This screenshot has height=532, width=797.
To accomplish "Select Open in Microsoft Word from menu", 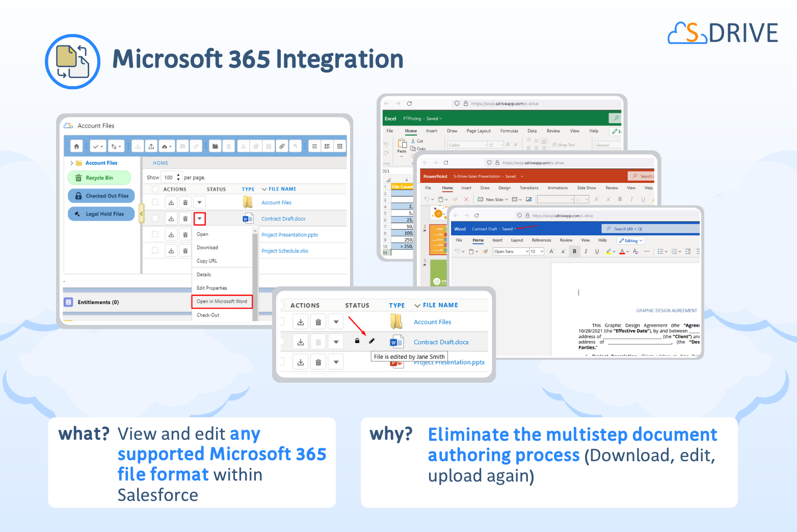I will [222, 302].
